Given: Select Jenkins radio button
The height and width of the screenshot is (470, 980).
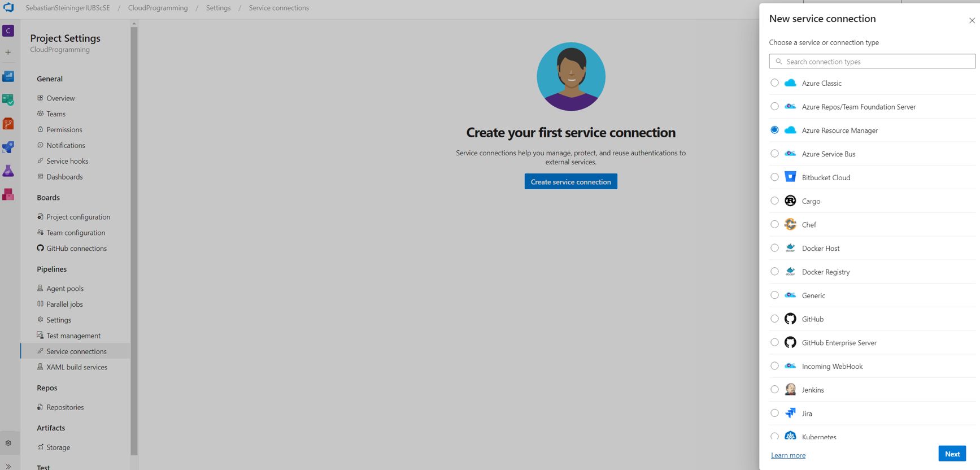Looking at the screenshot, I should click(774, 389).
